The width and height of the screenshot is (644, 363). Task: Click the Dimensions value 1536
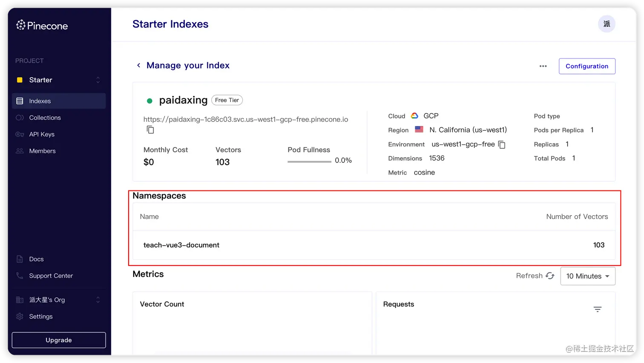point(437,158)
